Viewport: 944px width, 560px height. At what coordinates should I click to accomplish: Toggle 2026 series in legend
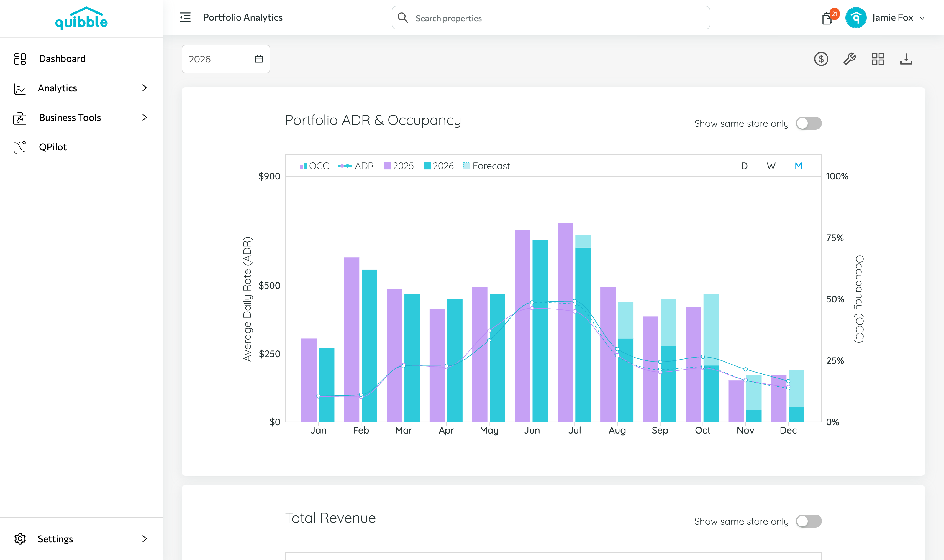438,166
